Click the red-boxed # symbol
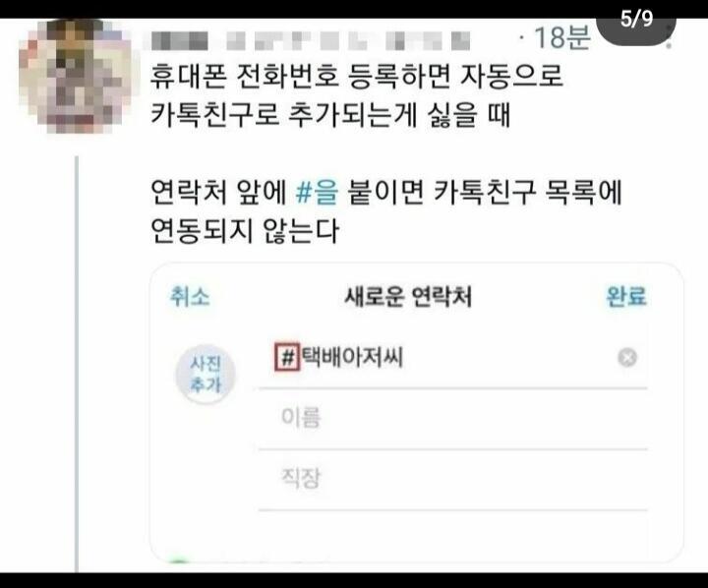Viewport: 708px width, 588px height. pos(287,357)
